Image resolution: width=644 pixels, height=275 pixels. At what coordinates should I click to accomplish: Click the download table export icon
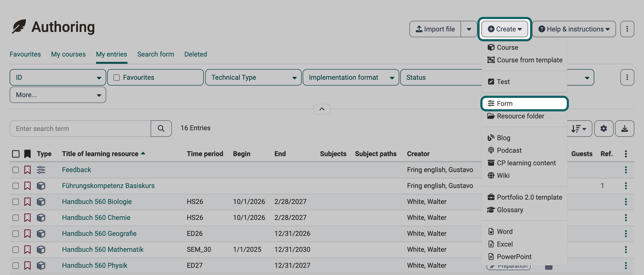(x=624, y=128)
